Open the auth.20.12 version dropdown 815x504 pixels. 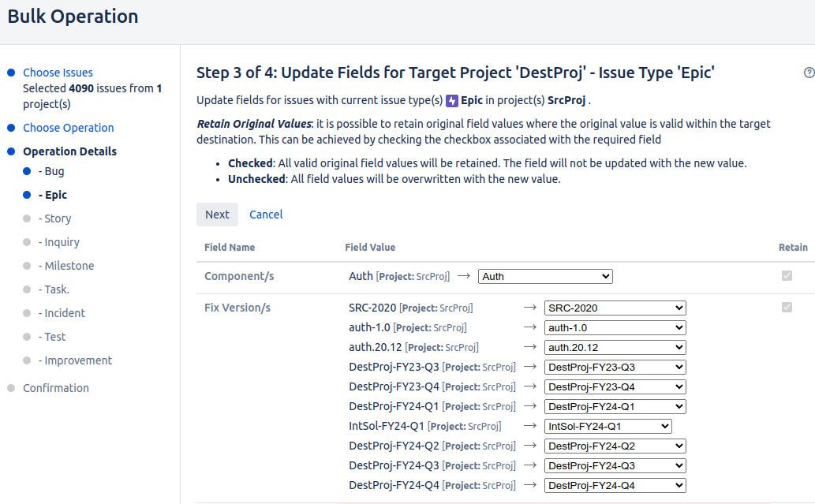click(615, 347)
